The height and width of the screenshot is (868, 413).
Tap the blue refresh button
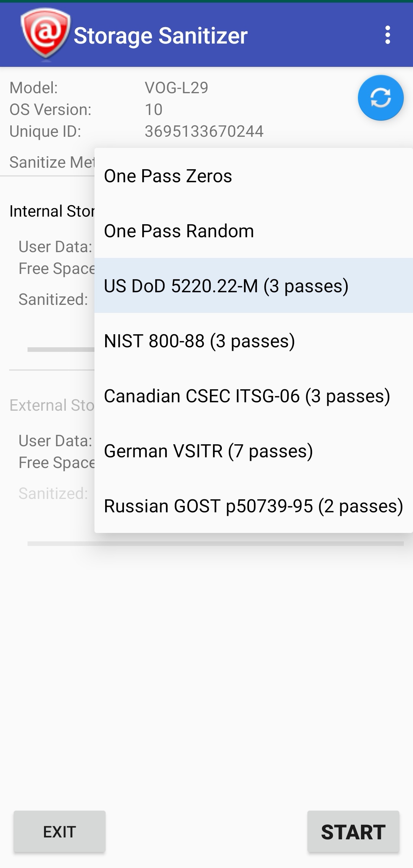380,98
